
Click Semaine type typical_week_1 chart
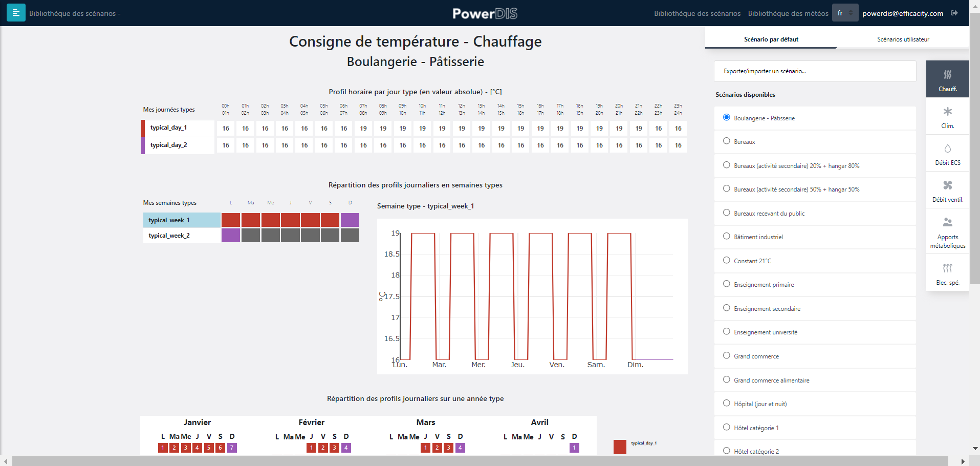(532, 296)
